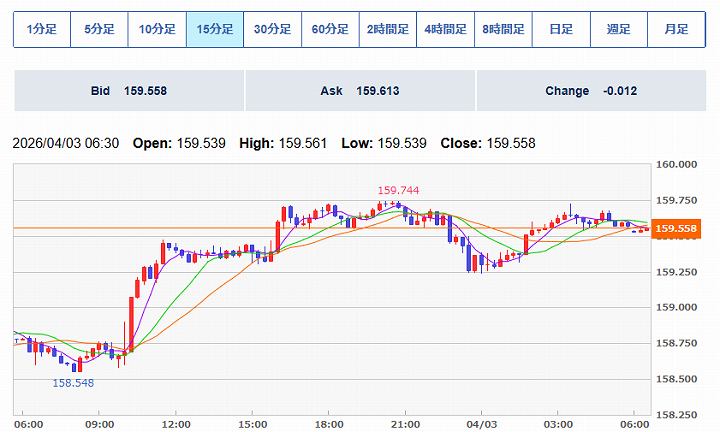The width and height of the screenshot is (720, 432).
Task: Switch to the 1分足 timeframe tab
Action: [x=41, y=29]
